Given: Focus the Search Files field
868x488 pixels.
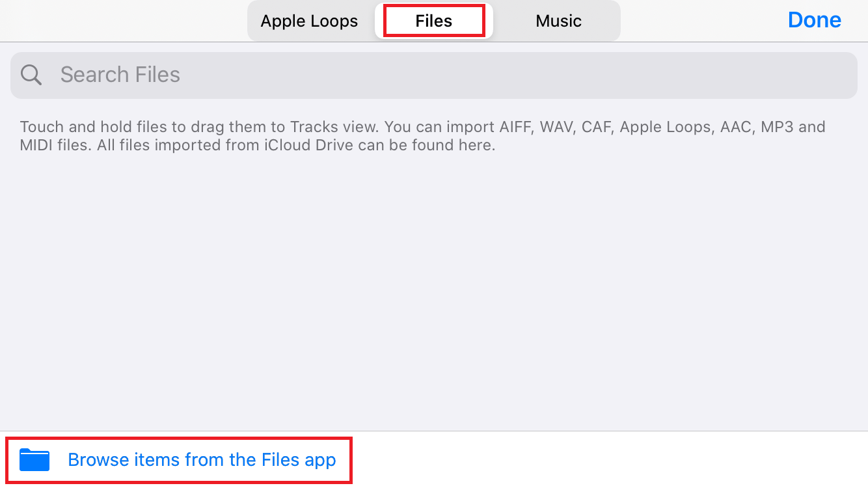Looking at the screenshot, I should pos(434,75).
